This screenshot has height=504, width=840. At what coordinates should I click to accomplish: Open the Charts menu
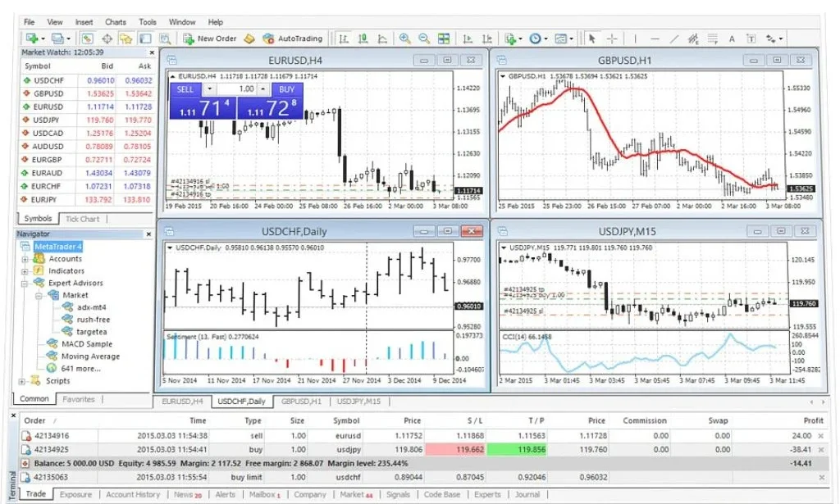click(x=116, y=22)
